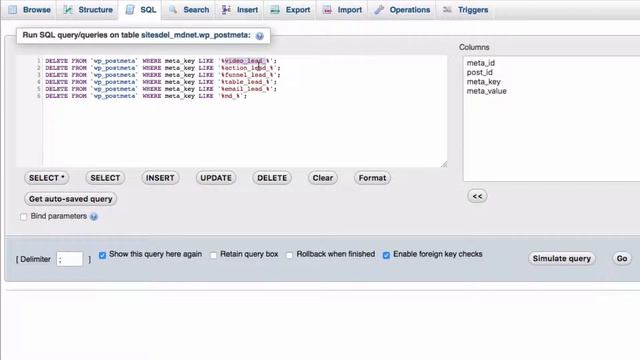The height and width of the screenshot is (360, 640).
Task: Click the query line with '%table_lead_%'
Action: tap(161, 82)
